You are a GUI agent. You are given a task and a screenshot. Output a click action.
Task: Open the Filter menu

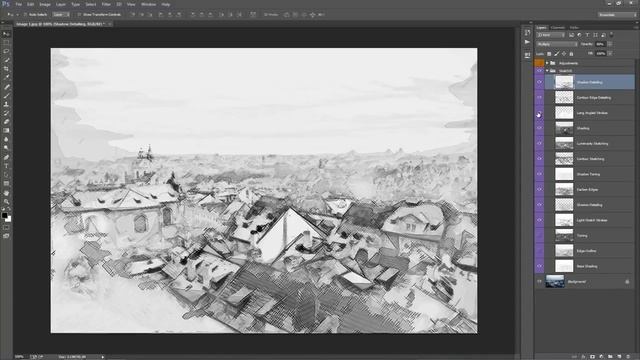click(x=106, y=4)
